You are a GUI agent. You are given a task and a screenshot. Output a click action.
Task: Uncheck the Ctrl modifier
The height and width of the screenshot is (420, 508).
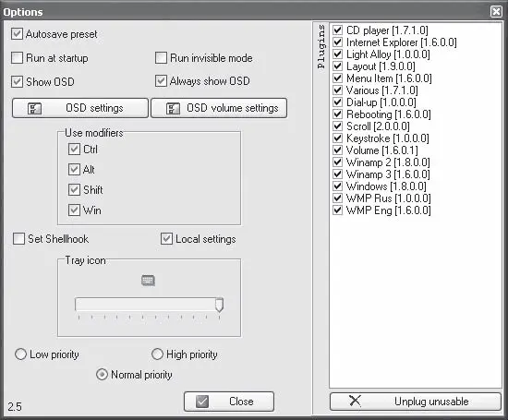74,150
